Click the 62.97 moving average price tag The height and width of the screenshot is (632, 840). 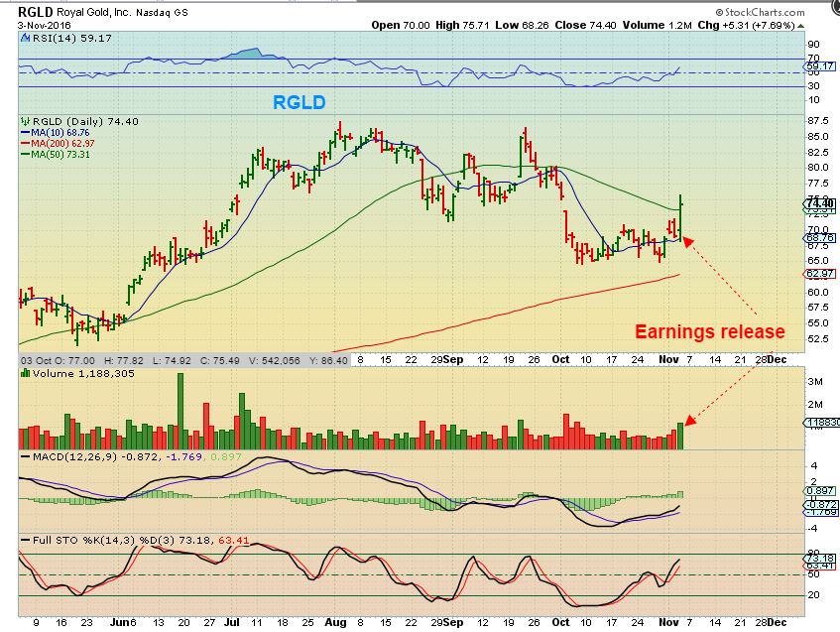pyautogui.click(x=819, y=274)
